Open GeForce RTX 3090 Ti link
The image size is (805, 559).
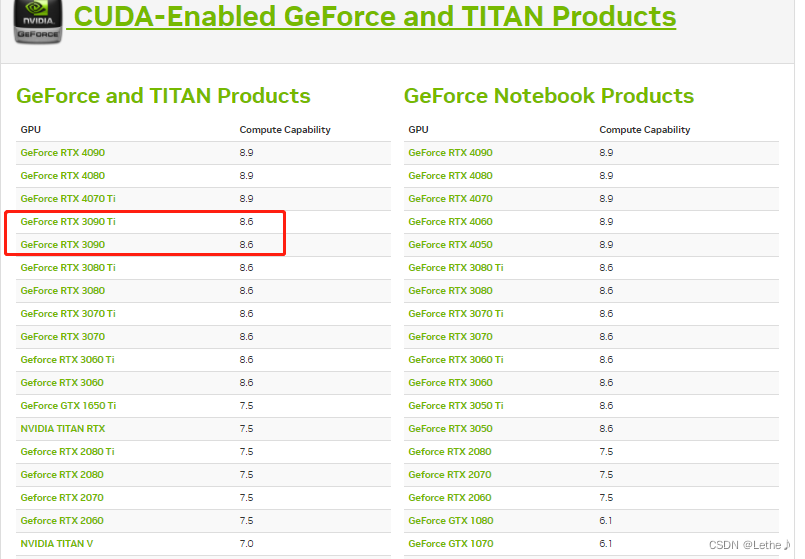[x=68, y=222]
